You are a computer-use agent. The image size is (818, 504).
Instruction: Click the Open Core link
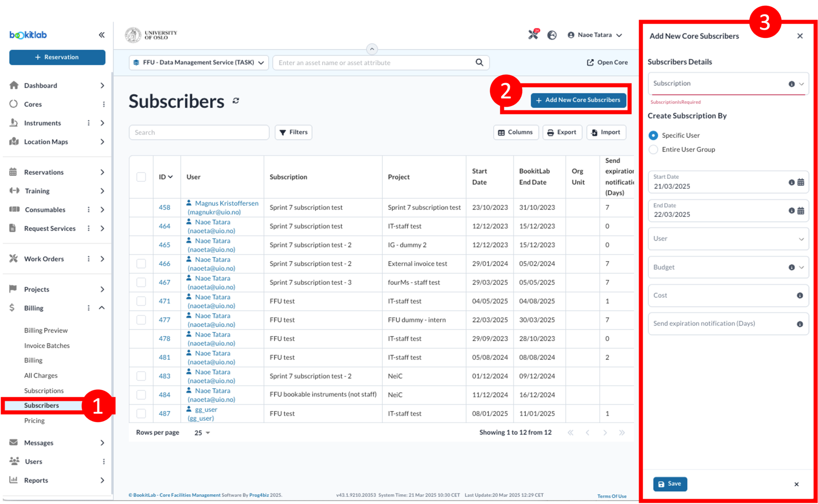(x=607, y=63)
